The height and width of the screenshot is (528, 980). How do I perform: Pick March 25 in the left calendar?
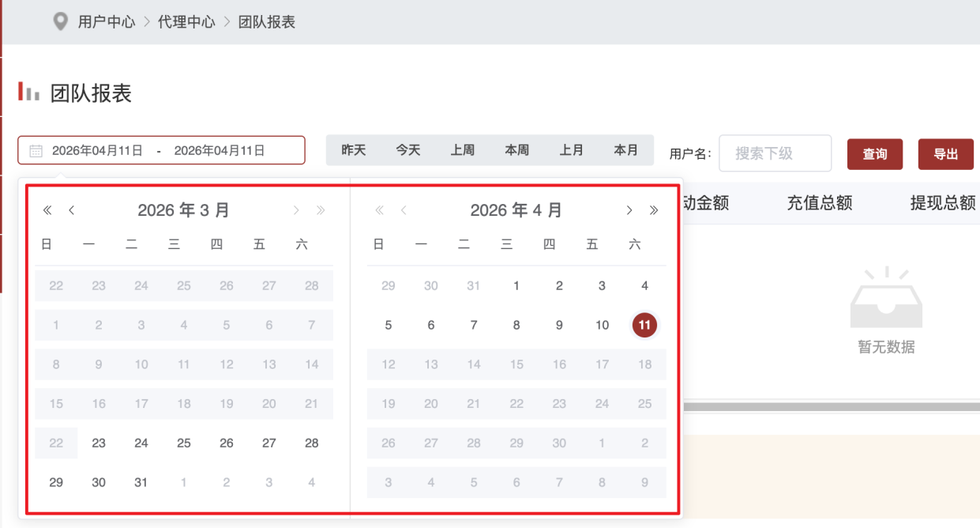(x=184, y=443)
